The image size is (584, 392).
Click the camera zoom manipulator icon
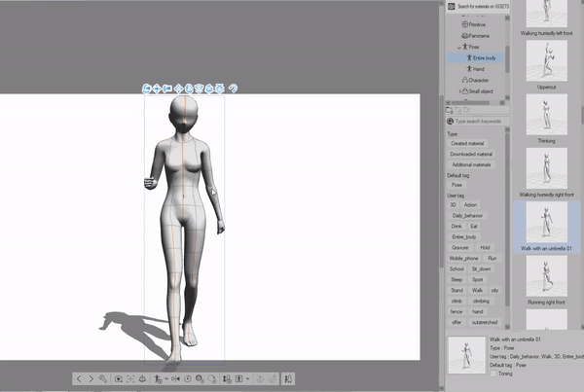coord(167,89)
